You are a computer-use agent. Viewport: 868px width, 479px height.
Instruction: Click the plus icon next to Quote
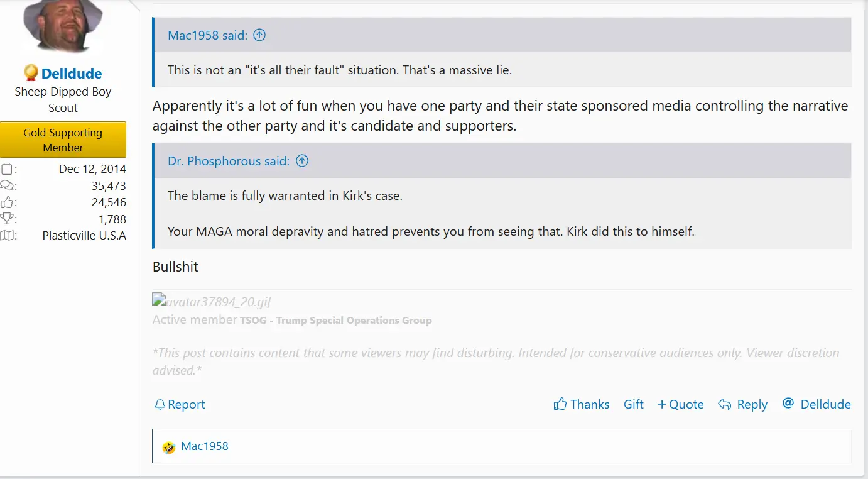click(x=661, y=404)
